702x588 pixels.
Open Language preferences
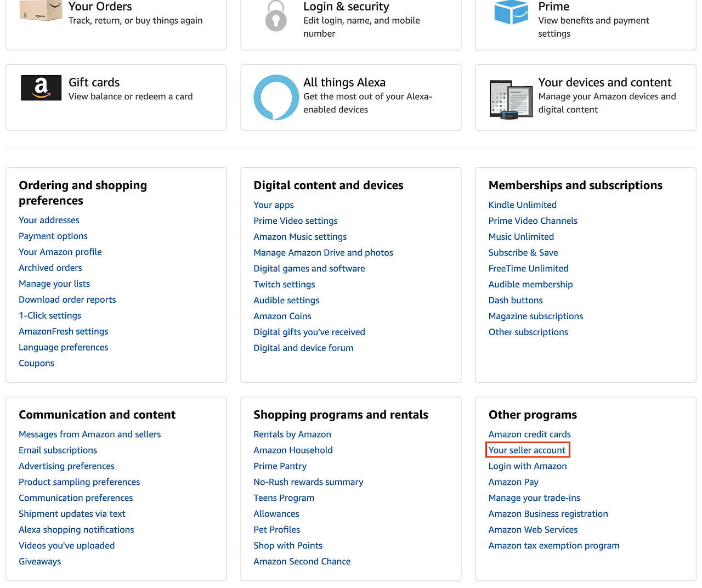tap(64, 347)
